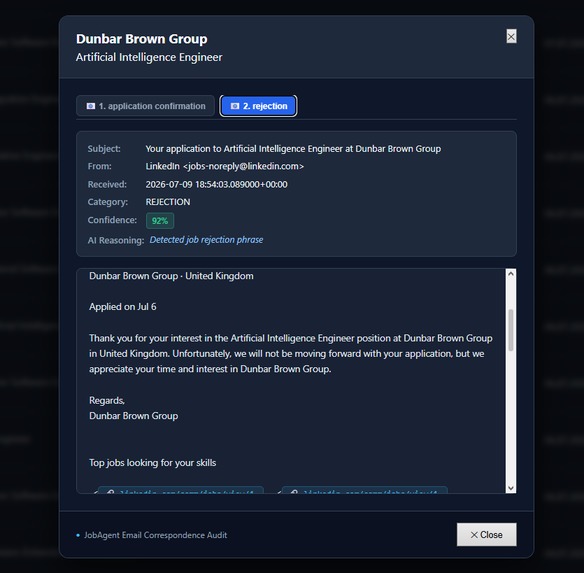Click the 'JobAgent Email Correspondence Audit' footer text

pyautogui.click(x=155, y=535)
